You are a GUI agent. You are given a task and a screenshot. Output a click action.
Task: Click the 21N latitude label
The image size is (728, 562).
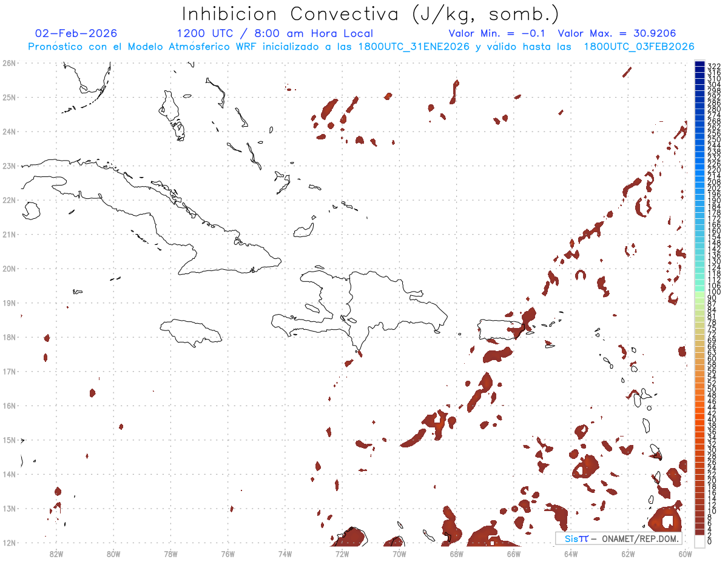click(x=9, y=234)
